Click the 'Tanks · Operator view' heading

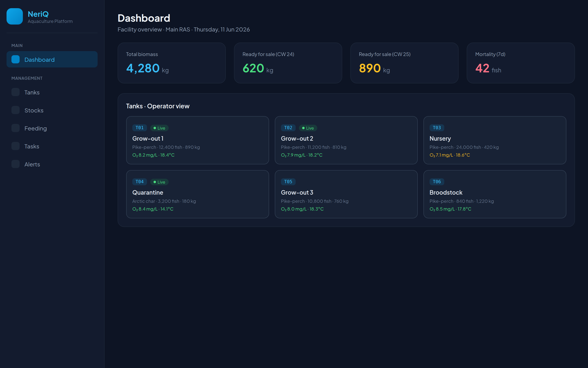(158, 106)
